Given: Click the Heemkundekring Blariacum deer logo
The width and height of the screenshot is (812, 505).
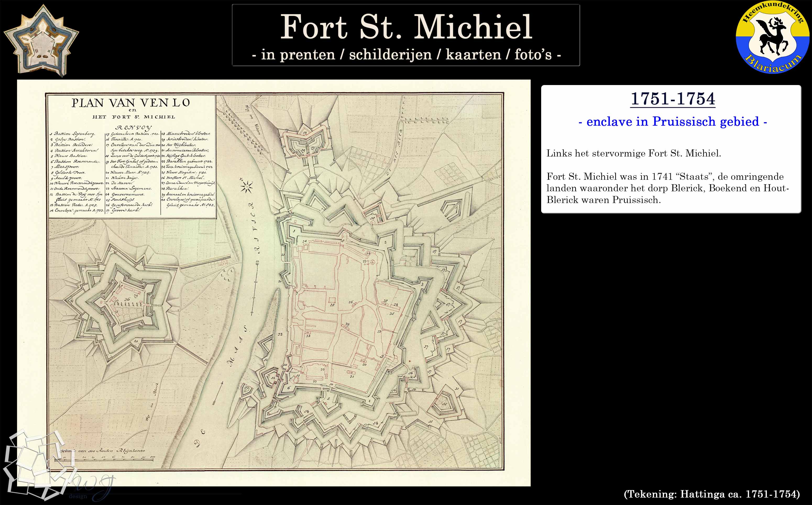Looking at the screenshot, I should pyautogui.click(x=772, y=37).
